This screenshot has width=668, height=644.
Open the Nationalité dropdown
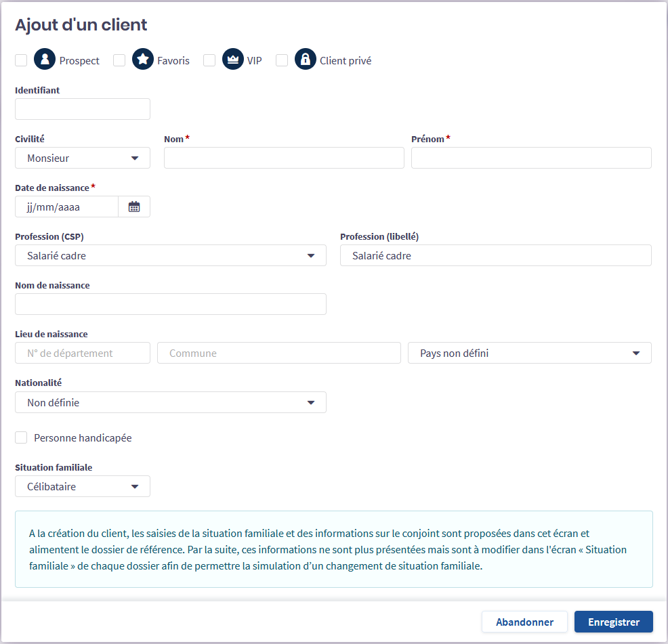[171, 402]
